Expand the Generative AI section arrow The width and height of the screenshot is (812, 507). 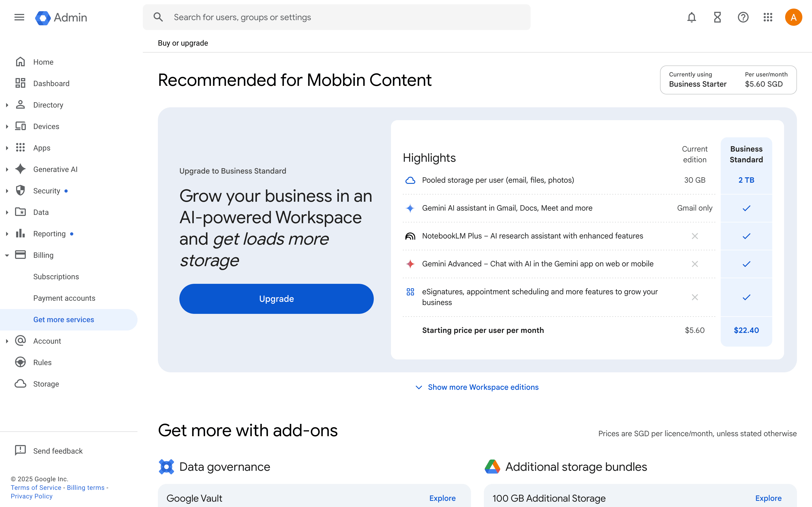7,169
